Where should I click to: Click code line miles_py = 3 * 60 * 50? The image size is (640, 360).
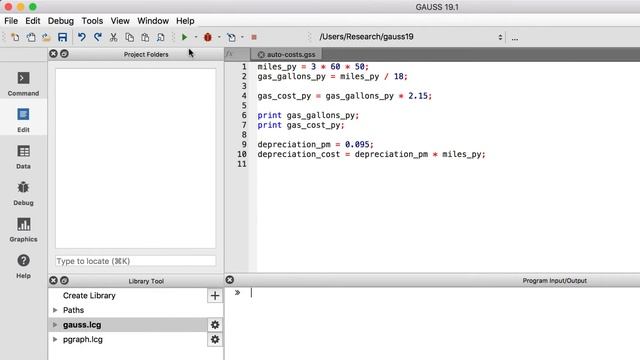coord(313,67)
